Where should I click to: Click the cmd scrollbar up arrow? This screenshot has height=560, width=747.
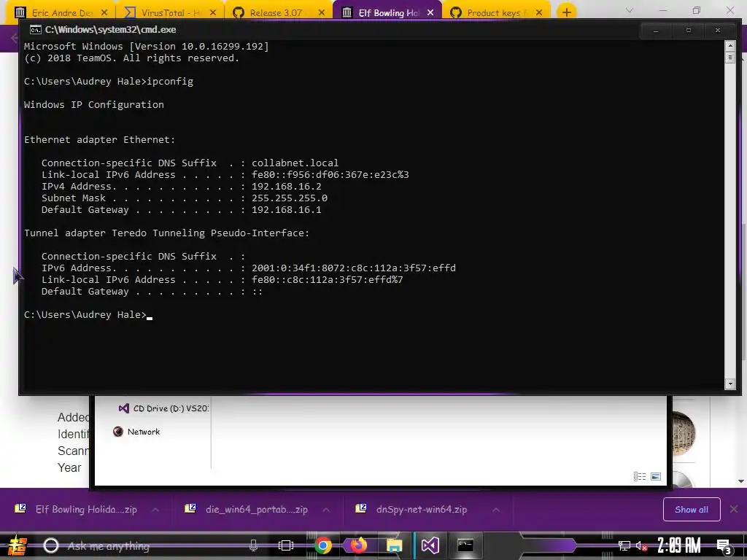pos(729,46)
